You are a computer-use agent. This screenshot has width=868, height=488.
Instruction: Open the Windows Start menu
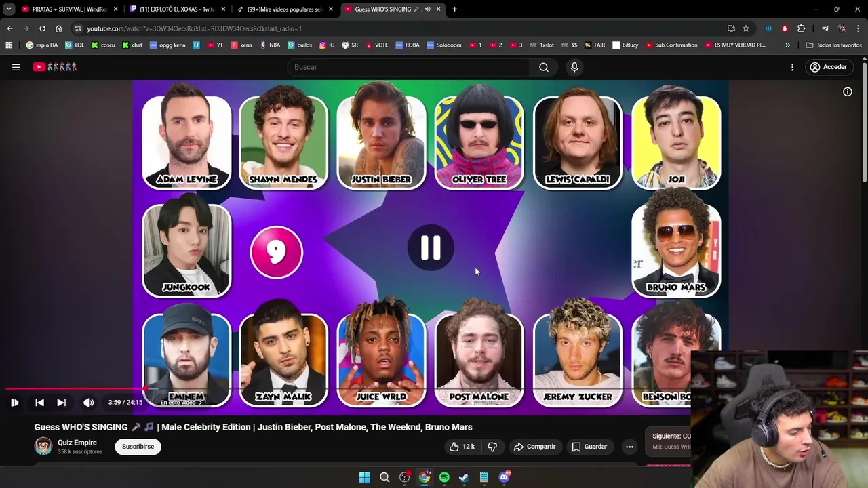pyautogui.click(x=364, y=477)
